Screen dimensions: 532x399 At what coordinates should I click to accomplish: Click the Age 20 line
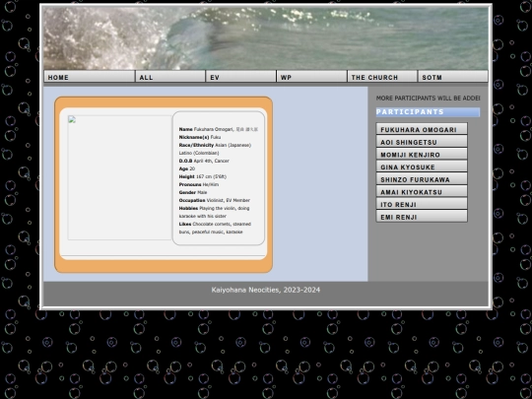click(187, 168)
